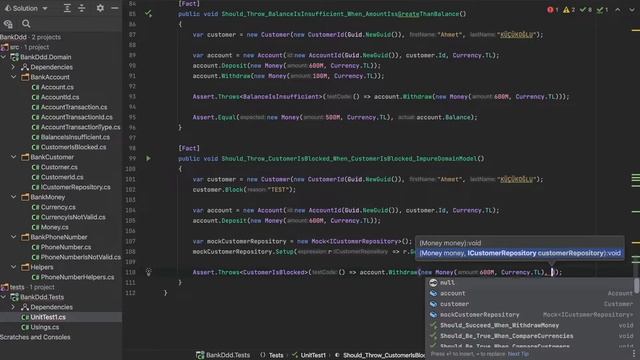Choose mockCustomerRepository completion suggestion
640x360 pixels.
click(530, 315)
